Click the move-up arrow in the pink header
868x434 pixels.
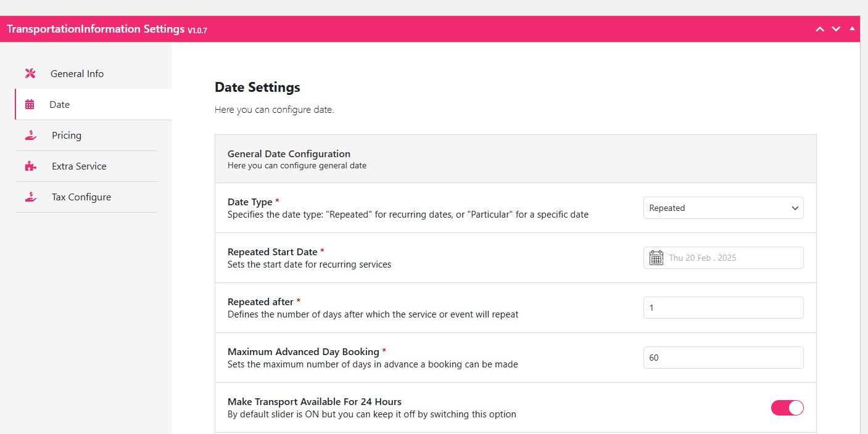coord(820,29)
